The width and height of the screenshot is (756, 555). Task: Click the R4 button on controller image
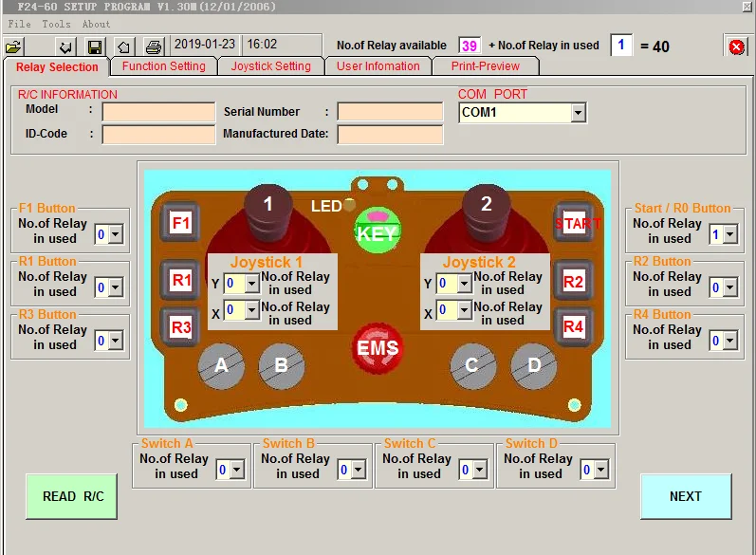point(573,327)
